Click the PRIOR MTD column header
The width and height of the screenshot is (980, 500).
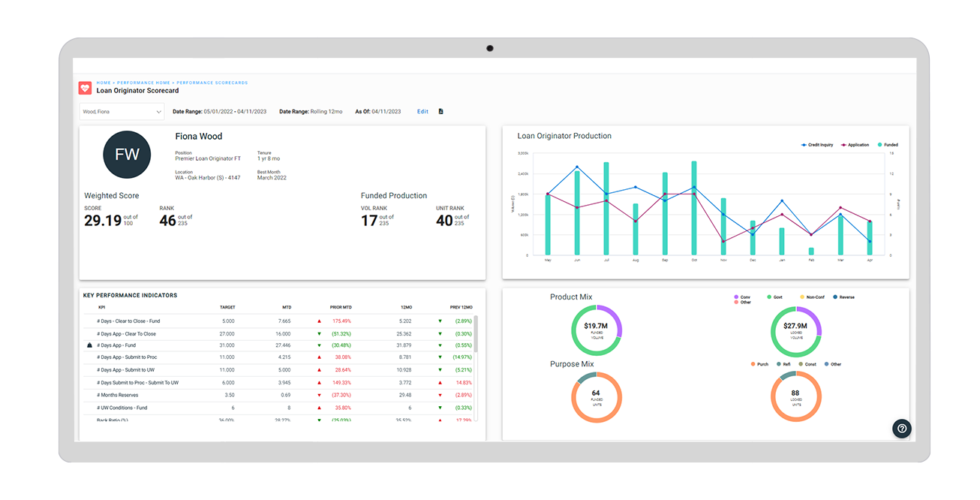coord(341,307)
